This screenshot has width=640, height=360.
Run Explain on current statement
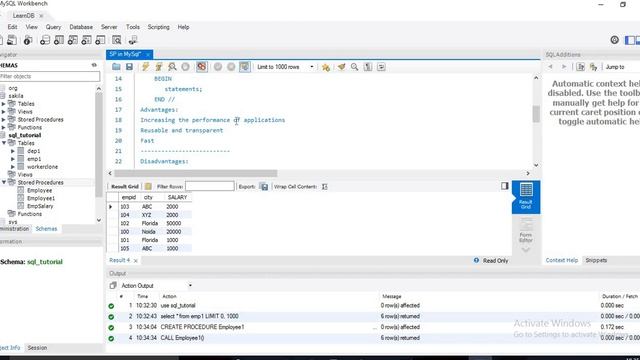(x=172, y=67)
